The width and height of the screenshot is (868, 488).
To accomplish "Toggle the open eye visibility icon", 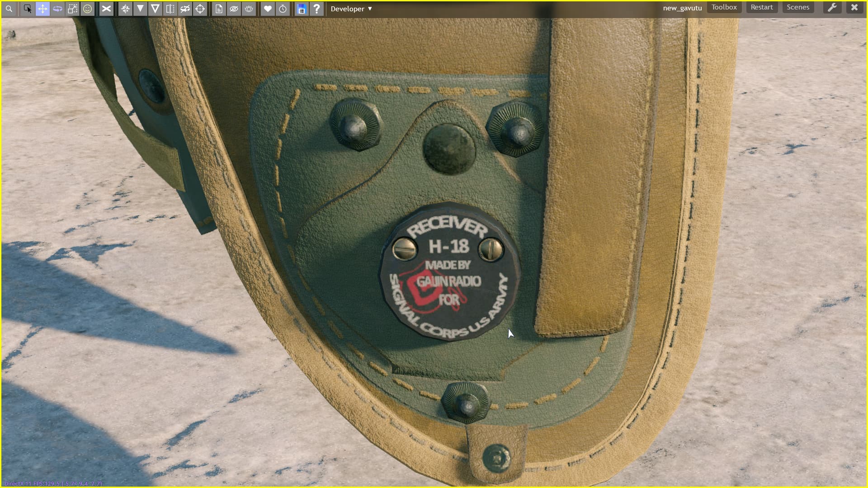I will coord(249,9).
